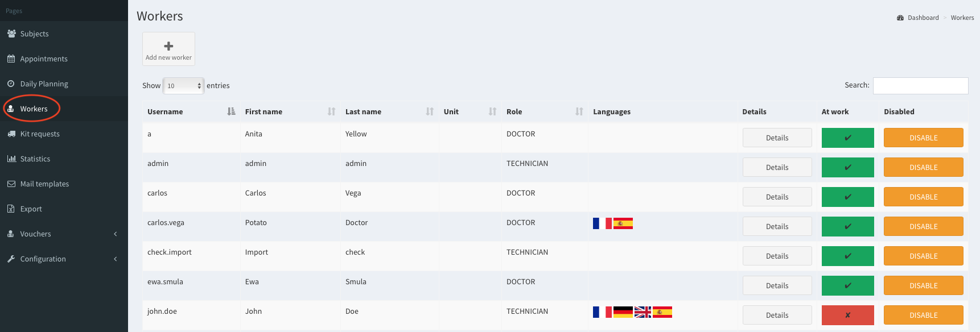
Task: Click the Export file icon
Action: (x=11, y=209)
